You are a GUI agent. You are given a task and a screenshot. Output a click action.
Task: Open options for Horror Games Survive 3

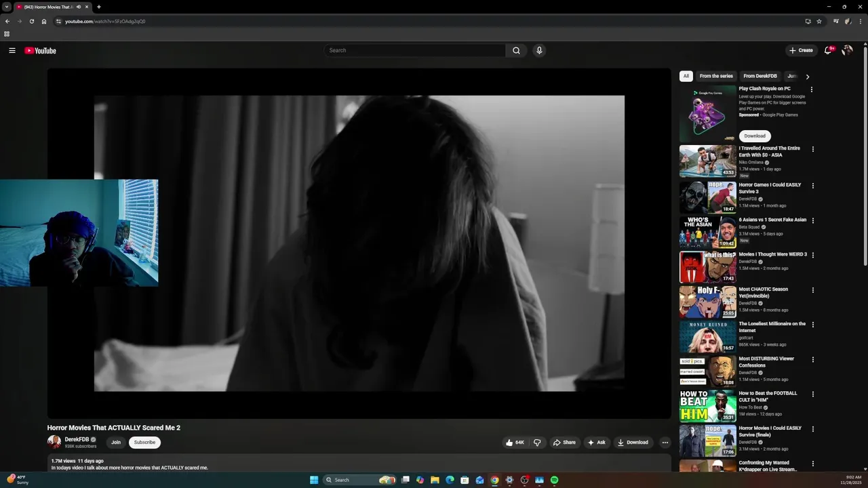click(x=813, y=186)
